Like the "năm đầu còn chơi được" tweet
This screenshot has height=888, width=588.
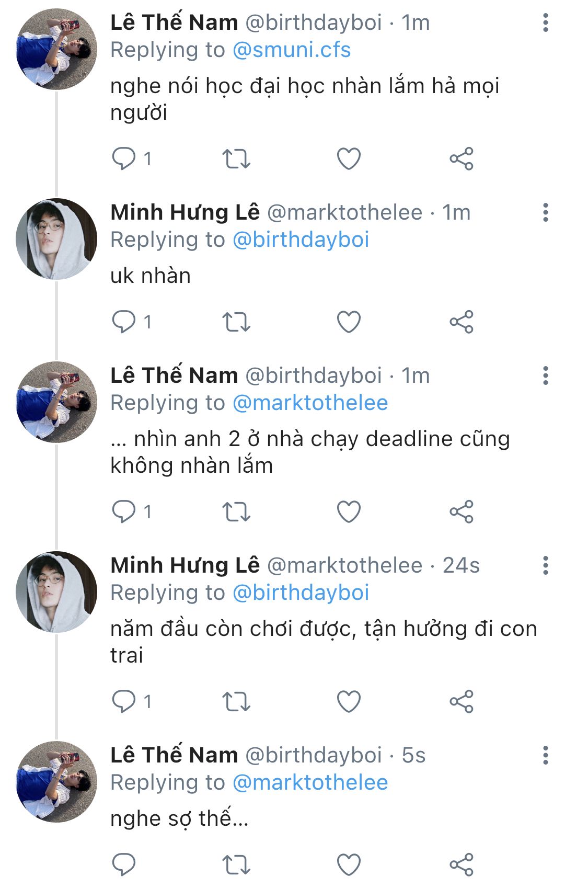point(349,701)
